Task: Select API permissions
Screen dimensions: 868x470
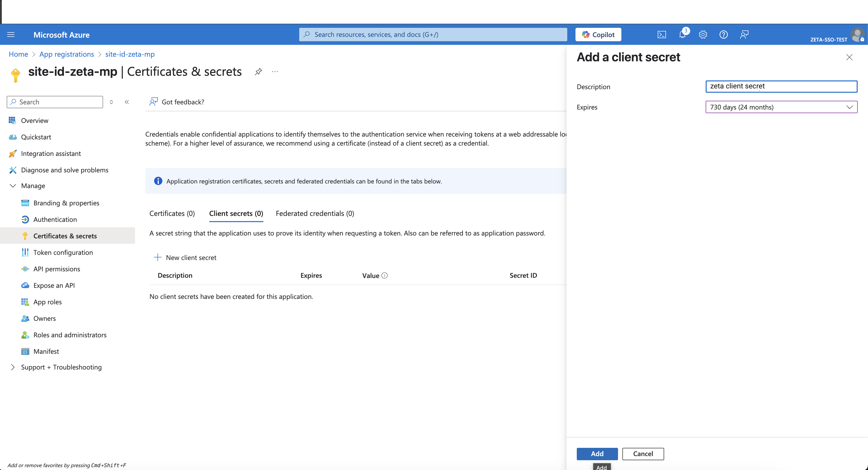Action: pyautogui.click(x=57, y=268)
